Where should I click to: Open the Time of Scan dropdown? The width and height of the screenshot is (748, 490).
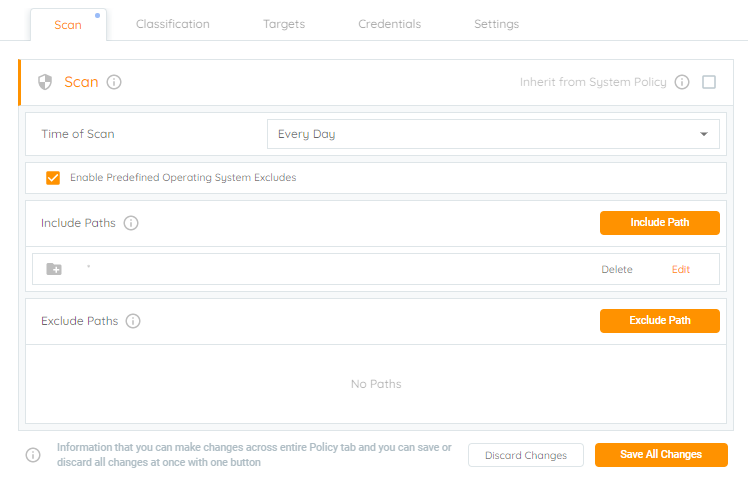493,134
